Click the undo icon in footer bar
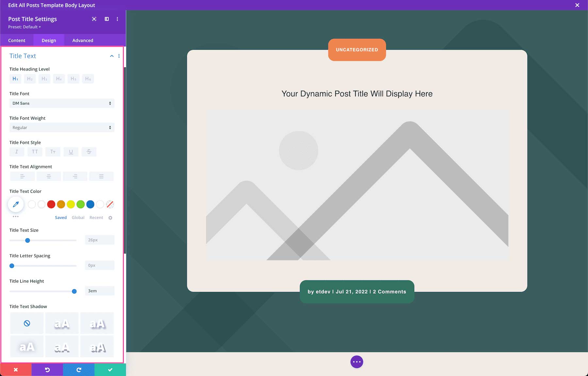 47,369
